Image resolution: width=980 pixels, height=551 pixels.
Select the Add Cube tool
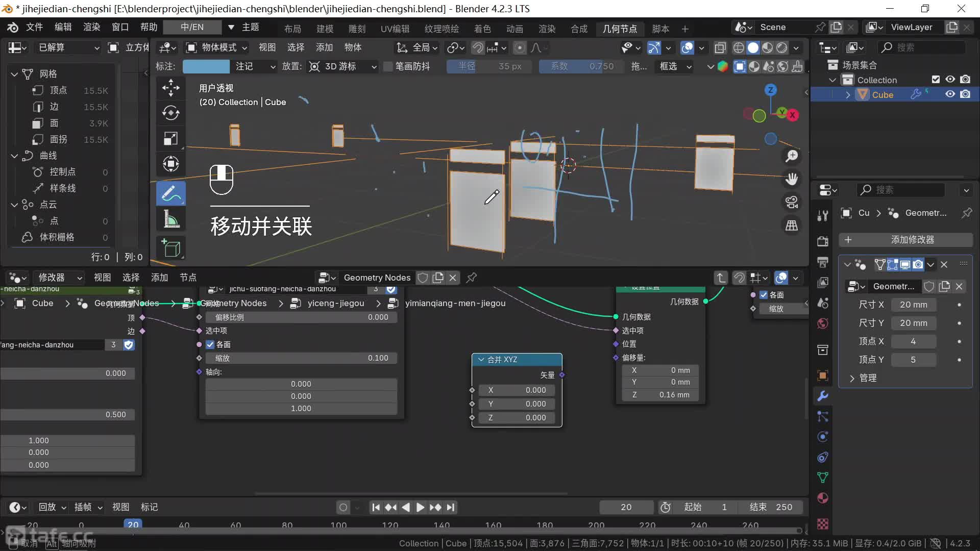pos(170,248)
